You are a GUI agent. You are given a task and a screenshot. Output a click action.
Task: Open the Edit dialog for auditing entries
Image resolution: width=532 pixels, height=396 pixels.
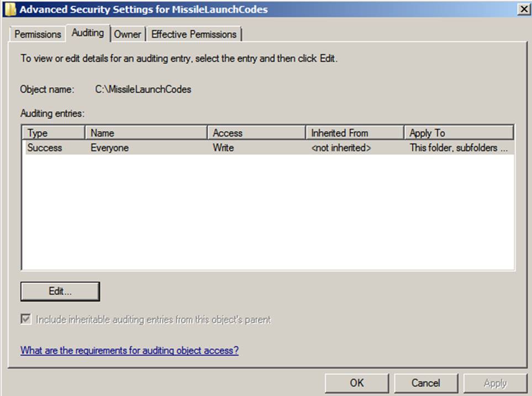coord(60,291)
